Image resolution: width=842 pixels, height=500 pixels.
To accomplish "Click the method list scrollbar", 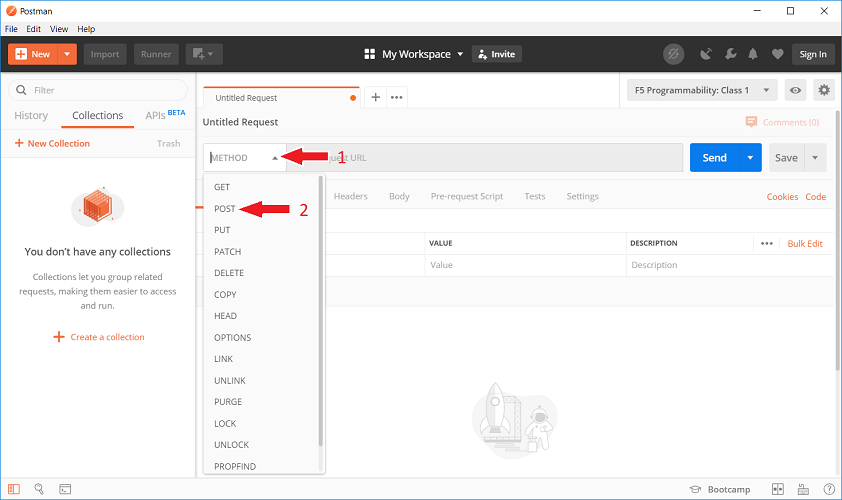I will pyautogui.click(x=321, y=310).
